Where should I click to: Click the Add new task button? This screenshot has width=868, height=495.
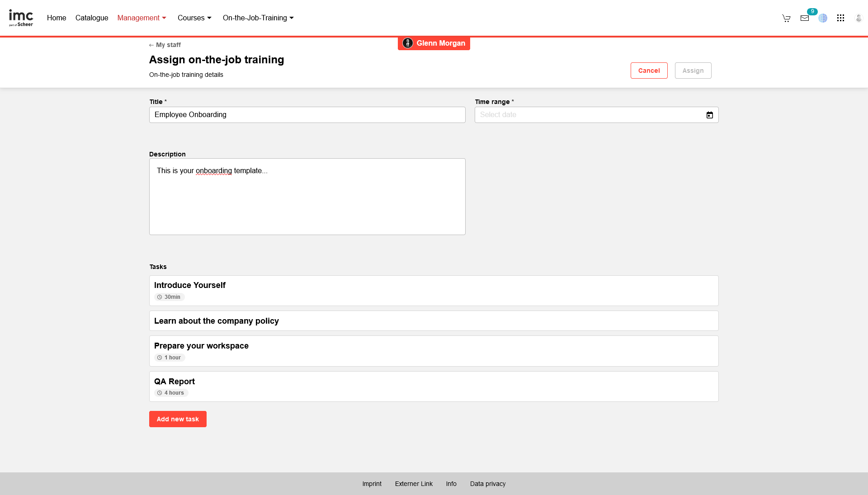click(x=178, y=419)
